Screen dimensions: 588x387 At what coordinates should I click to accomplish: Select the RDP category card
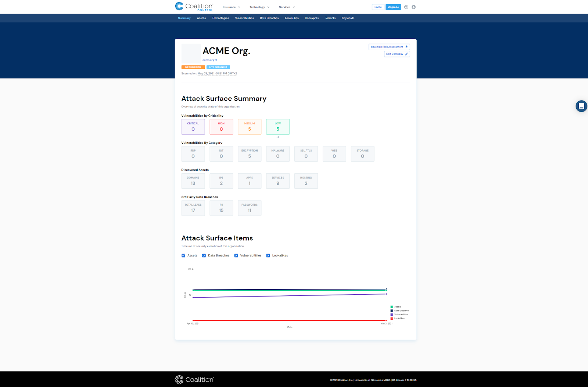(193, 154)
